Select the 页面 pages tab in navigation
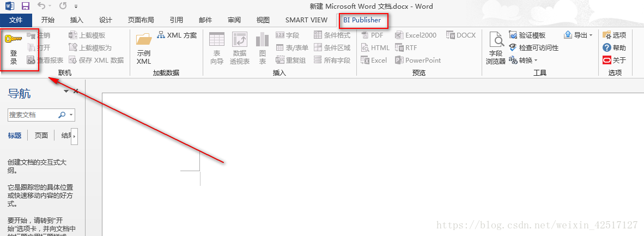The width and height of the screenshot is (644, 236). tap(41, 135)
